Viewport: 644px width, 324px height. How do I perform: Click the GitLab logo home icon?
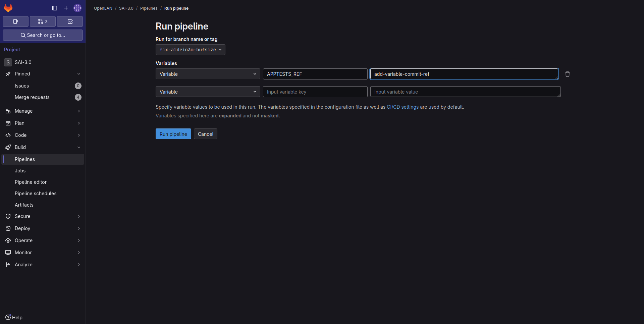click(8, 8)
